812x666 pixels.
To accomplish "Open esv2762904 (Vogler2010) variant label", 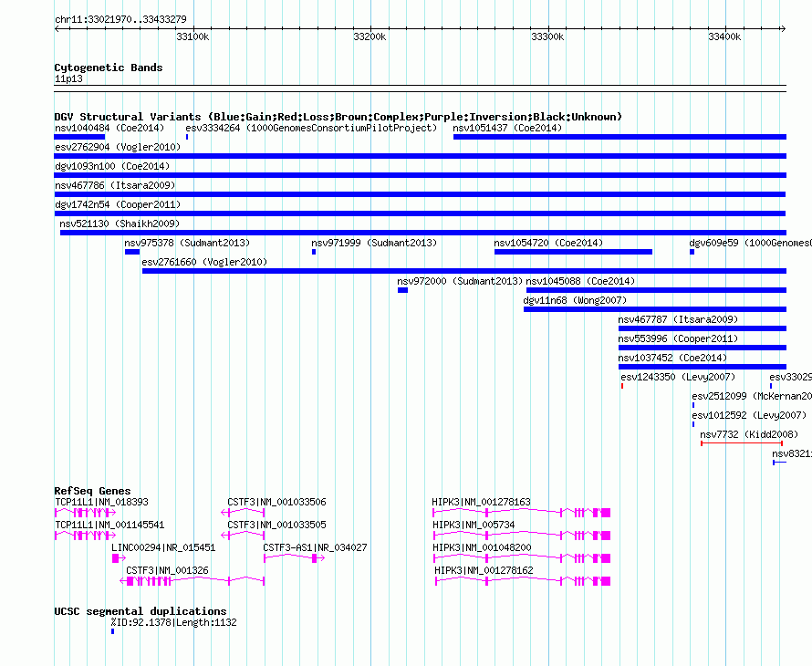I will [118, 147].
